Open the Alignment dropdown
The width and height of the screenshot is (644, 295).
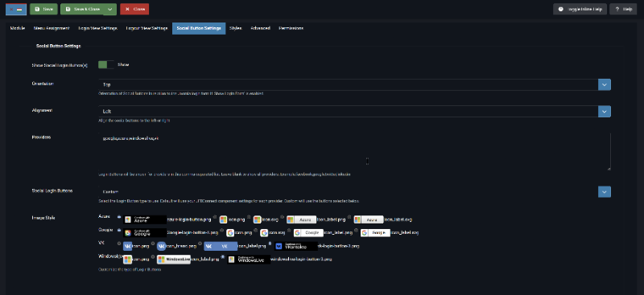coord(354,111)
